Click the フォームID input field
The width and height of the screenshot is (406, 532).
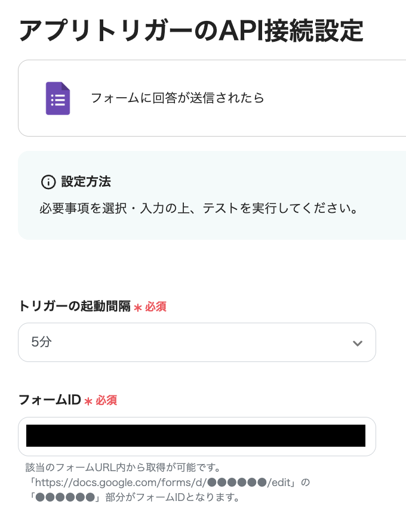tap(196, 436)
